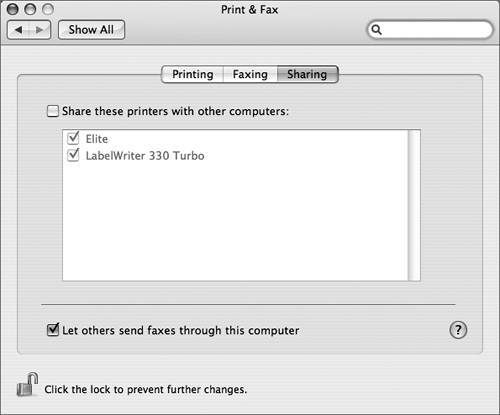The width and height of the screenshot is (500, 415).
Task: Open help with the question mark button
Action: 458,330
